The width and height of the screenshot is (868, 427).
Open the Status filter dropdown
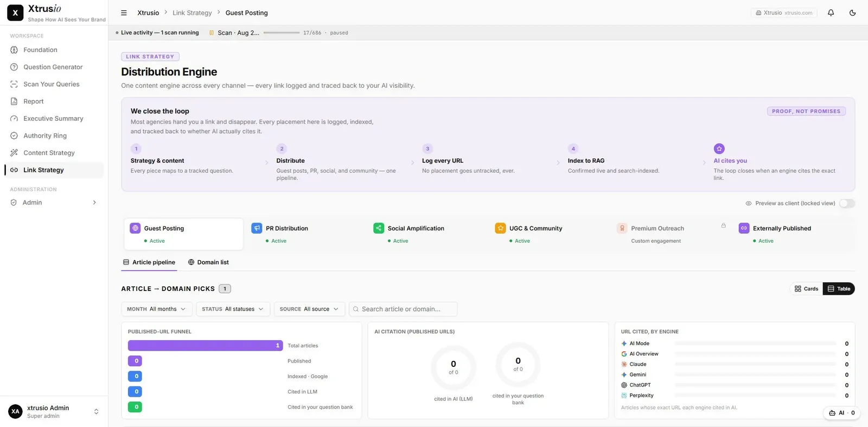coord(233,309)
